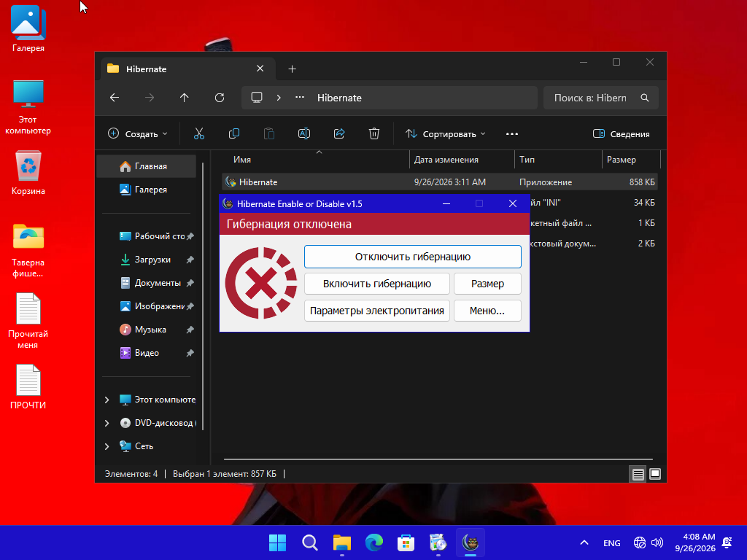Sort by Размер column header
This screenshot has height=560, width=747.
631,160
